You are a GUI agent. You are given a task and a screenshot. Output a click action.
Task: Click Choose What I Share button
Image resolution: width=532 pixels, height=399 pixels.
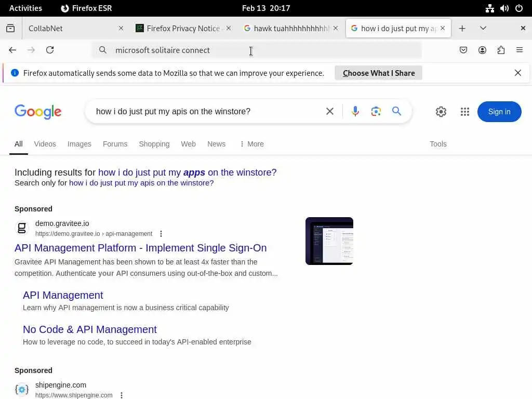click(x=379, y=73)
